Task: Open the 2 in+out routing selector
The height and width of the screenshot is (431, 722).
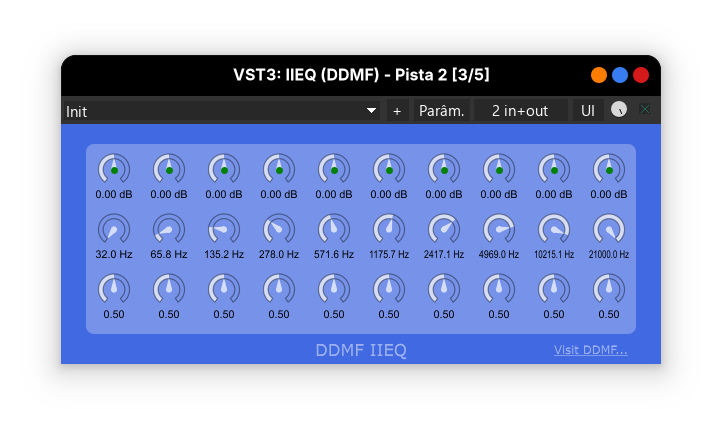Action: (x=520, y=110)
